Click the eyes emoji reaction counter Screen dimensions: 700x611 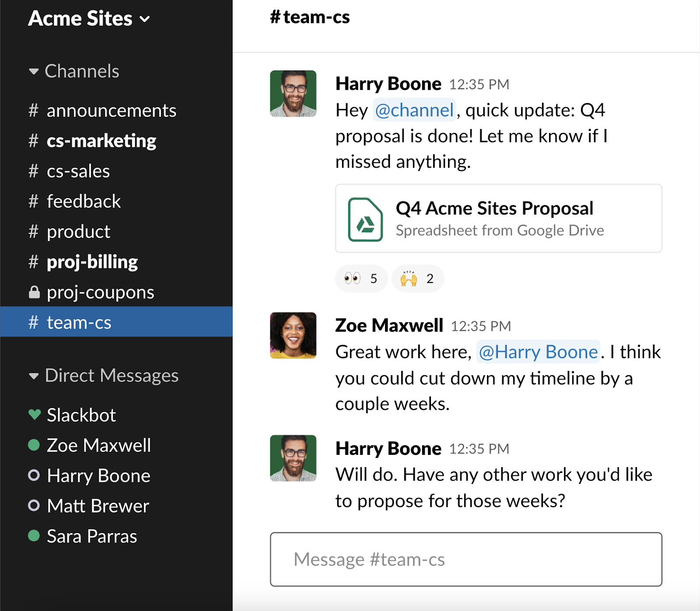coord(360,278)
